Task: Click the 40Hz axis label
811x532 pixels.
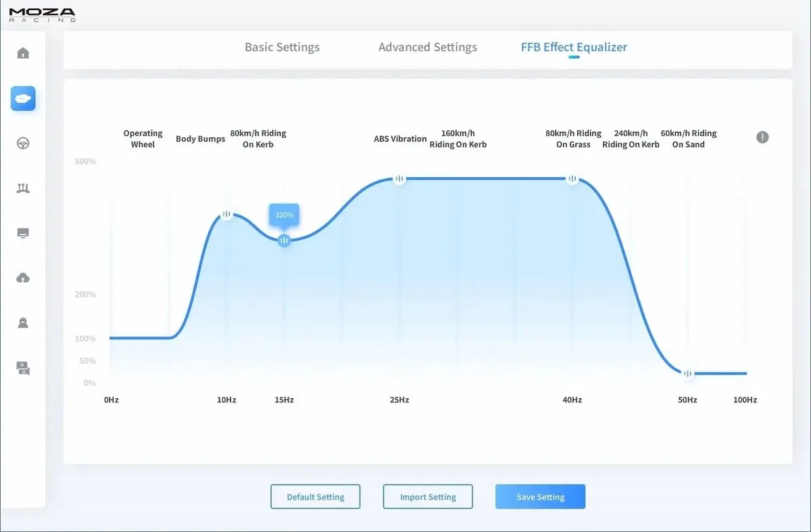Action: tap(572, 400)
